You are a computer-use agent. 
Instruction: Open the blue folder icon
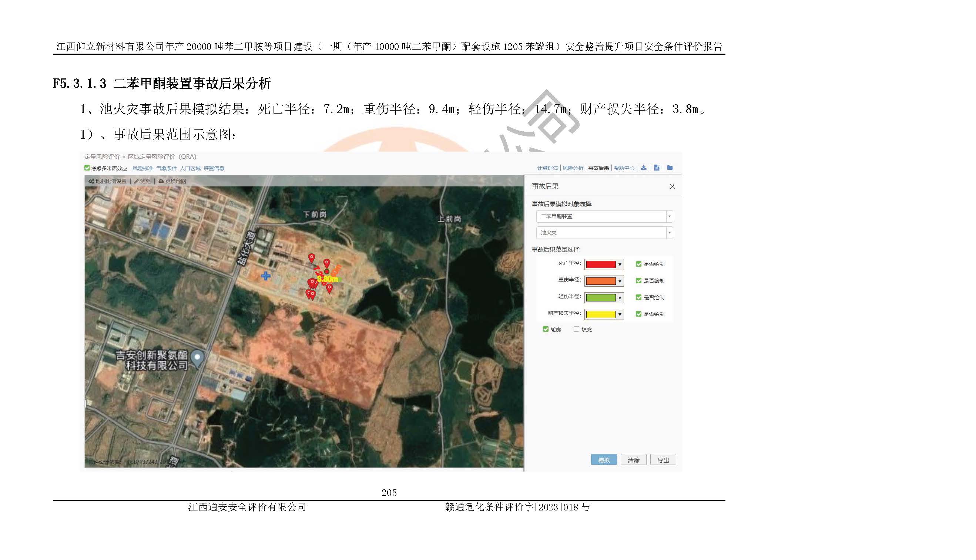670,168
